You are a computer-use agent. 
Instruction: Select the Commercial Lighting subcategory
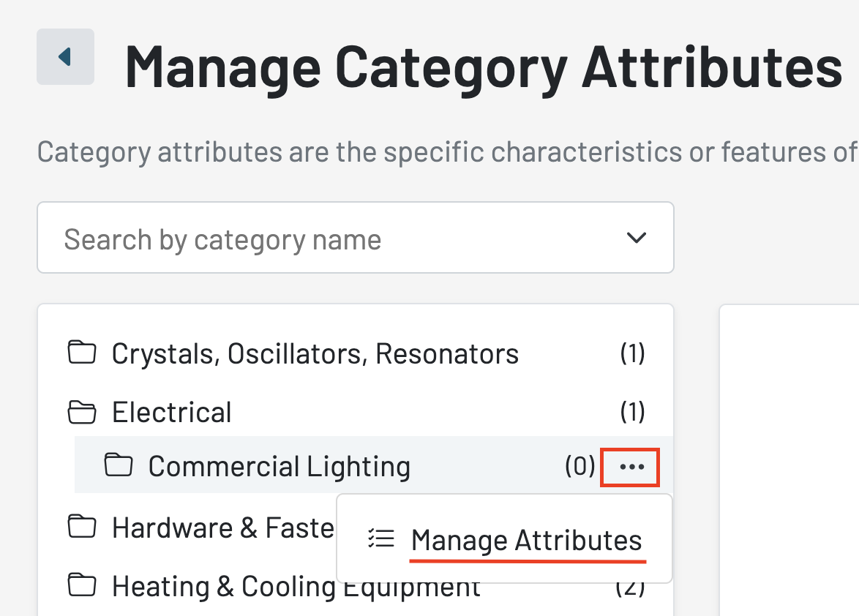pyautogui.click(x=279, y=467)
